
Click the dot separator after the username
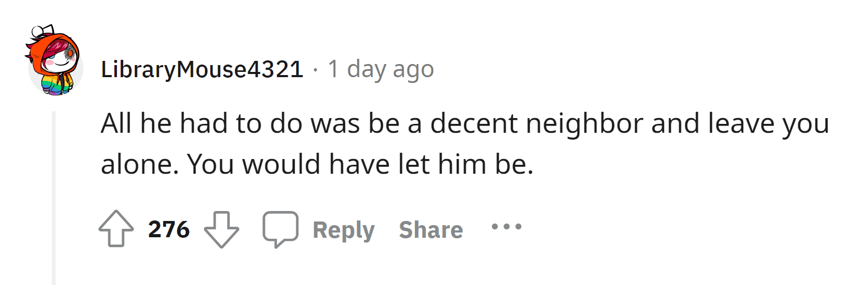(316, 69)
